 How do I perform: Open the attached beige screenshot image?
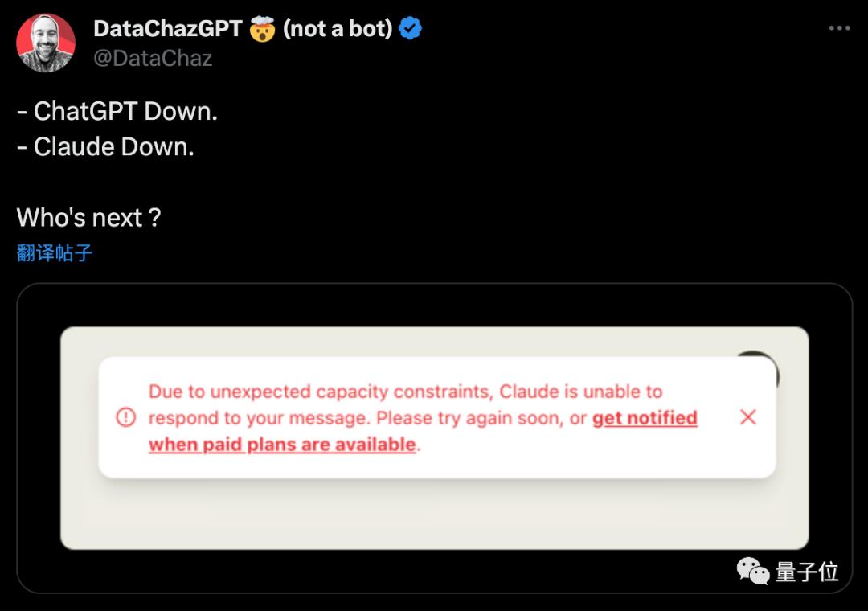click(435, 438)
